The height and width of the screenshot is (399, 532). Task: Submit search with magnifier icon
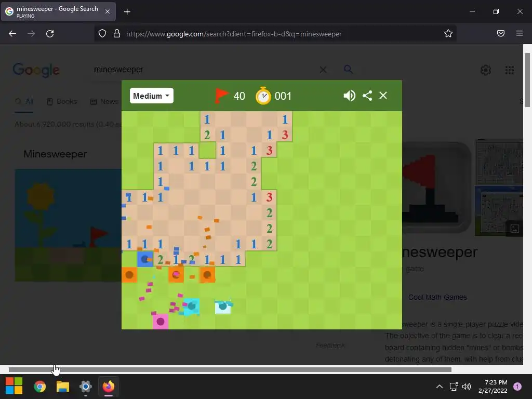[x=348, y=69]
